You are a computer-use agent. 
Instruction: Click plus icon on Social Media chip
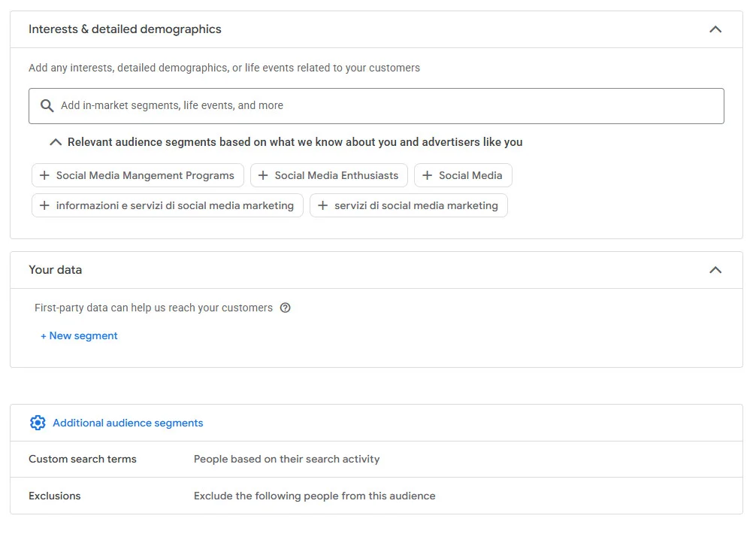pos(427,175)
